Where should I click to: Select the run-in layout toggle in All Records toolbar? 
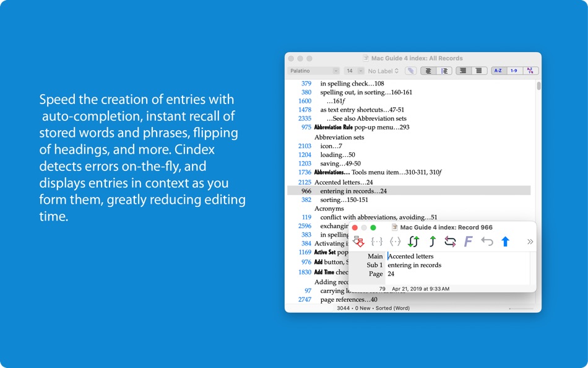(x=479, y=71)
